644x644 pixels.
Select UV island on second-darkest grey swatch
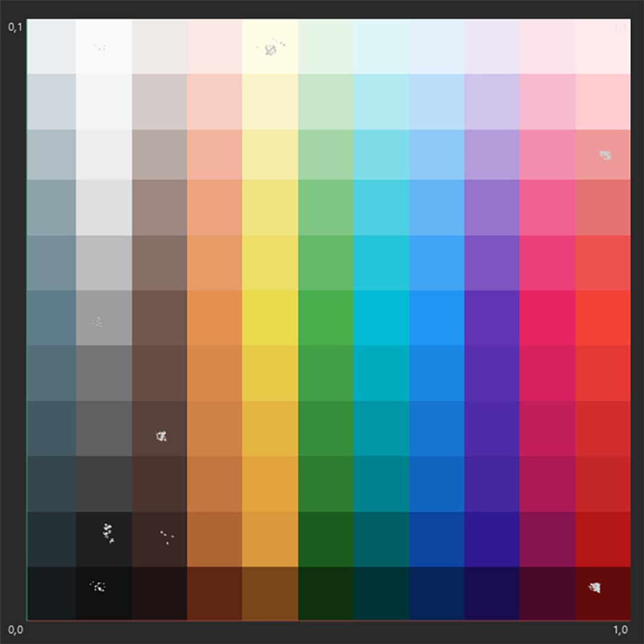point(108,533)
